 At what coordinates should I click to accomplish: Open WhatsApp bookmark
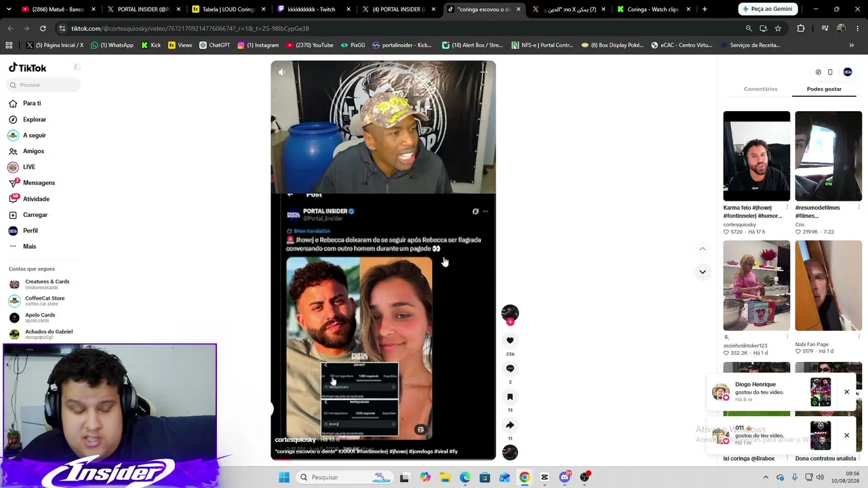click(x=111, y=45)
